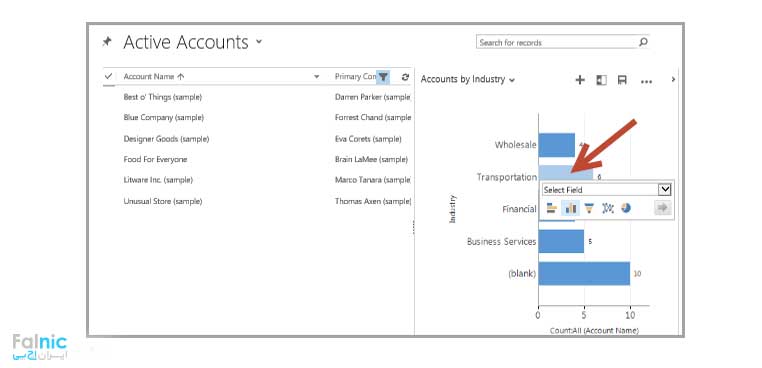Open contact Marco Tanara (sample)
Image resolution: width=762 pixels, height=368 pixels.
[373, 180]
